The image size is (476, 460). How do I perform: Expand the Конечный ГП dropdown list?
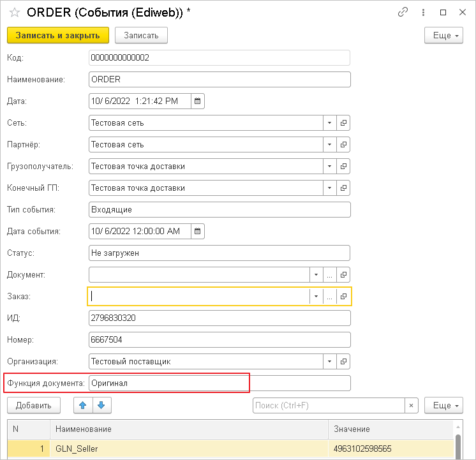pos(329,188)
